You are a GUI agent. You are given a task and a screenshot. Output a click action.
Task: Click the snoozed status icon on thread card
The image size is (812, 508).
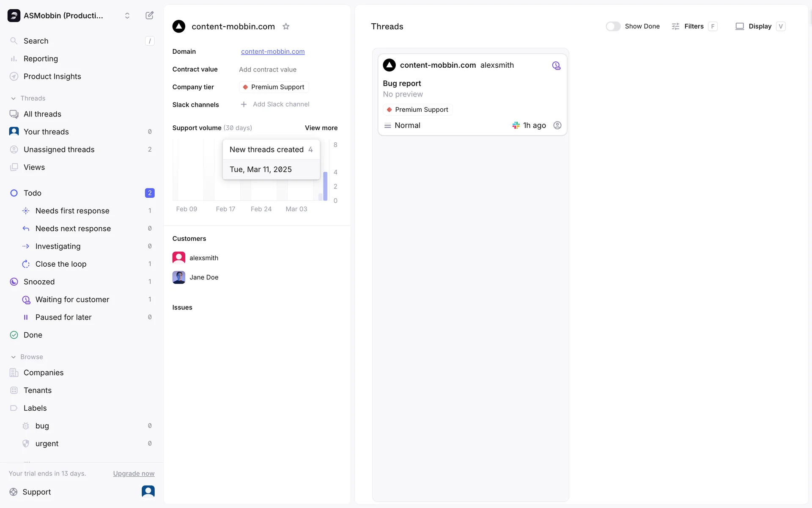point(556,65)
